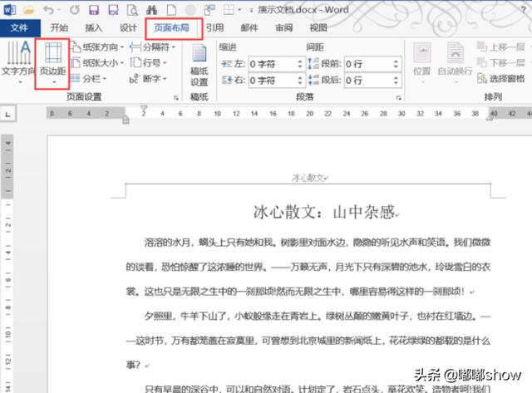Open the Customize Quick Access Toolbar dropdown

(x=251, y=11)
